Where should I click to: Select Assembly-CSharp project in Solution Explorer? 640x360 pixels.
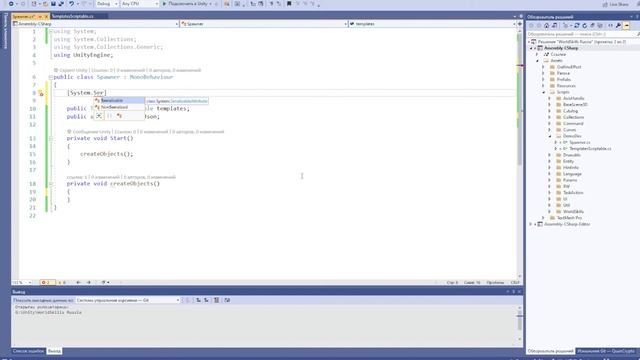(x=561, y=48)
